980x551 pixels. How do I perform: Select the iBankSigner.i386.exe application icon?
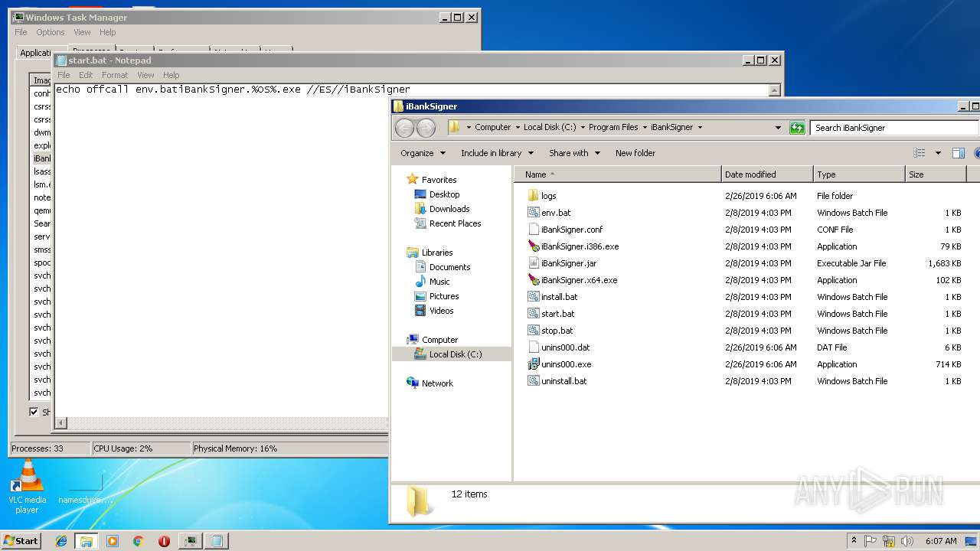pos(534,246)
